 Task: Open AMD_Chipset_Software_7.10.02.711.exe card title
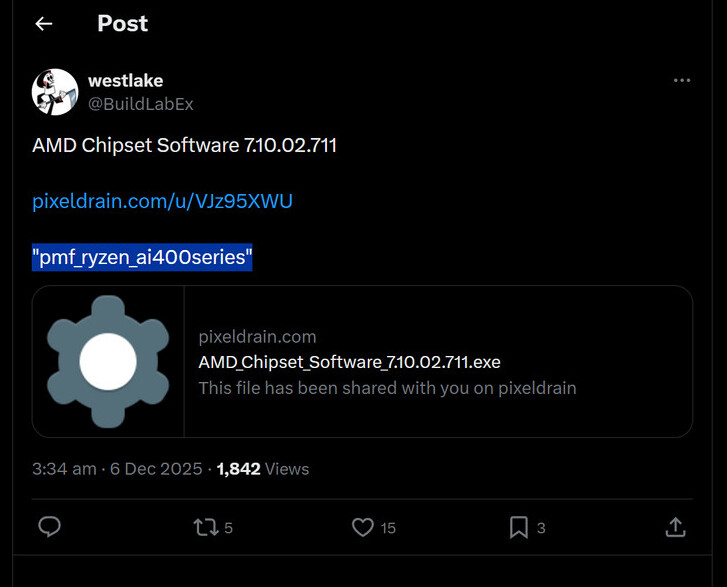tap(349, 362)
